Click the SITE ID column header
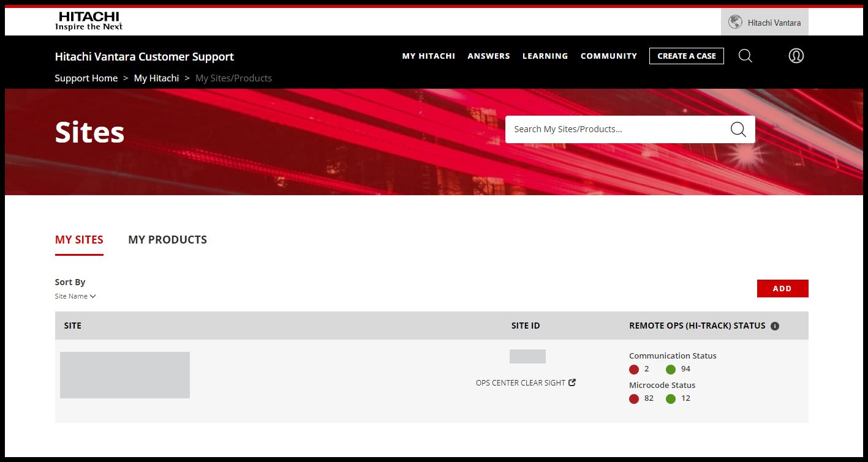868x462 pixels. [526, 326]
